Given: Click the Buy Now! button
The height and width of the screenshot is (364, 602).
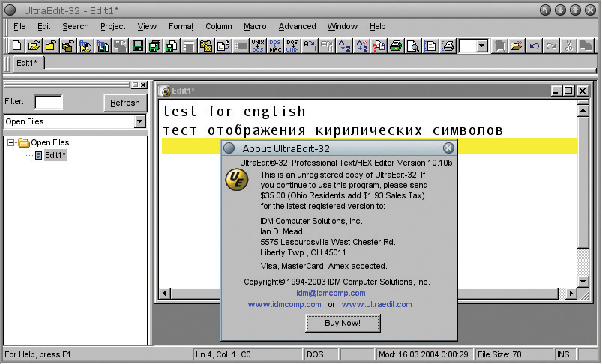Looking at the screenshot, I should coord(343,323).
